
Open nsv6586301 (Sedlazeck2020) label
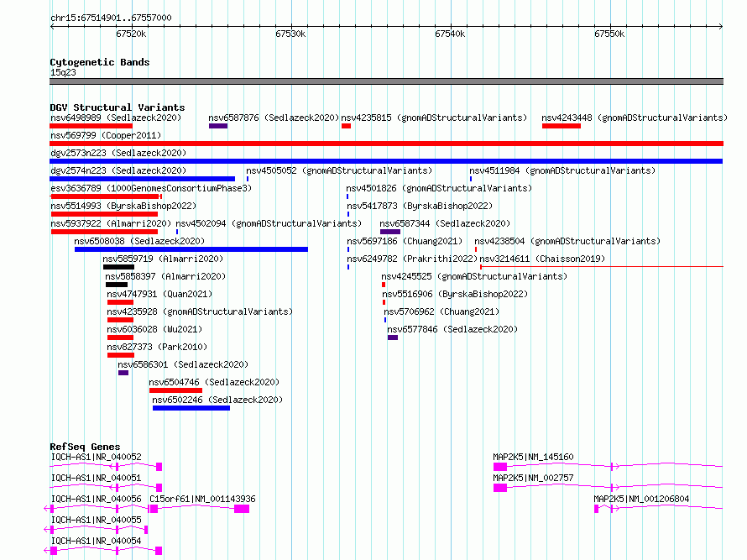(183, 364)
